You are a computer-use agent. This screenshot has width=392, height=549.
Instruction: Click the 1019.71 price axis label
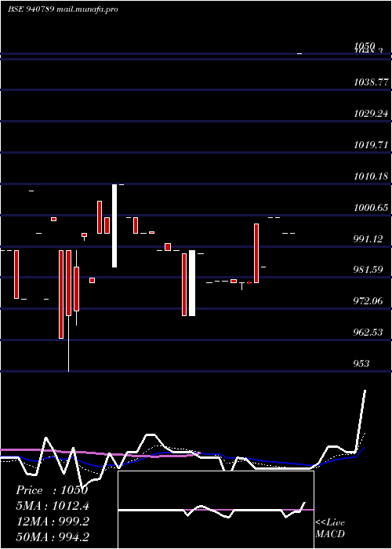[x=371, y=145]
